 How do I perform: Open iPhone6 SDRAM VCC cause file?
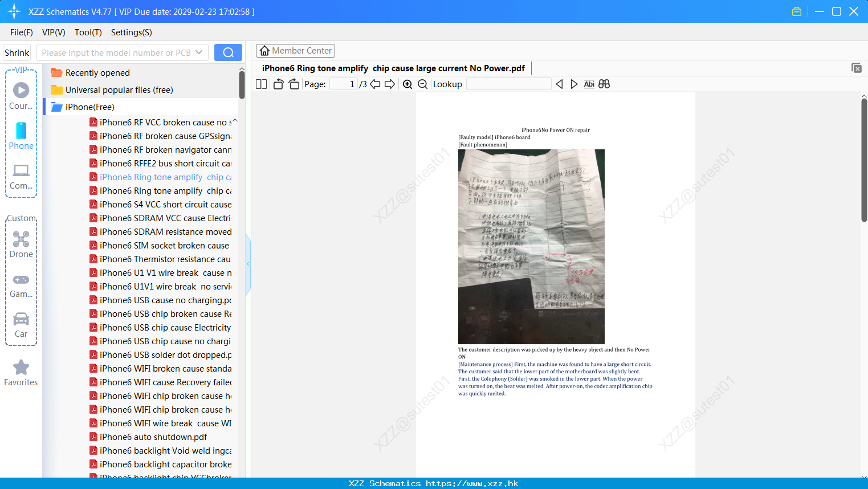[161, 218]
